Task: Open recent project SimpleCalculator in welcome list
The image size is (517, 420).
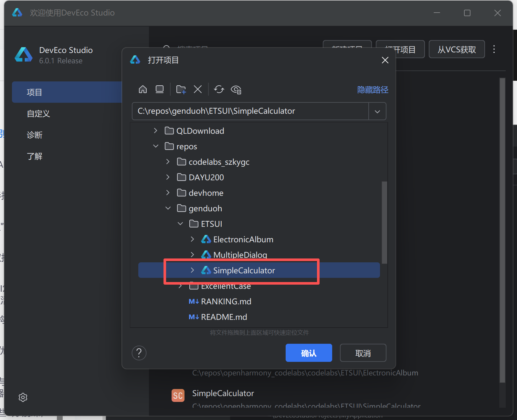Action: [223, 394]
